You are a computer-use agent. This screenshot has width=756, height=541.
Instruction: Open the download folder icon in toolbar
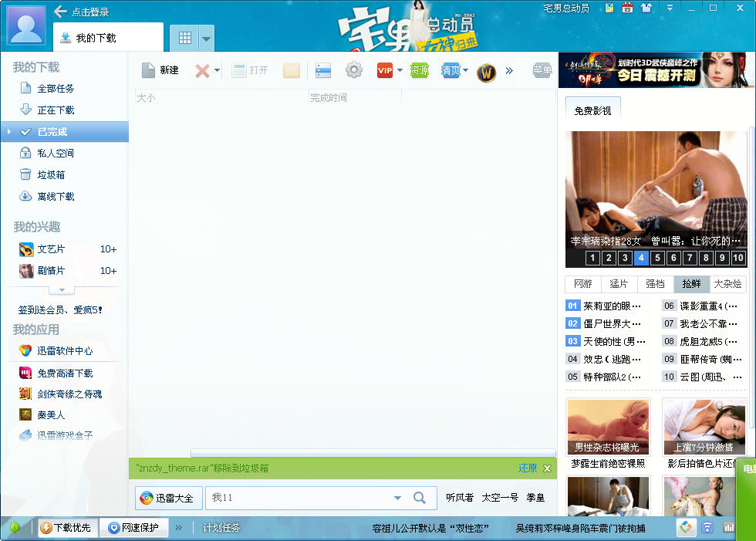tap(292, 70)
